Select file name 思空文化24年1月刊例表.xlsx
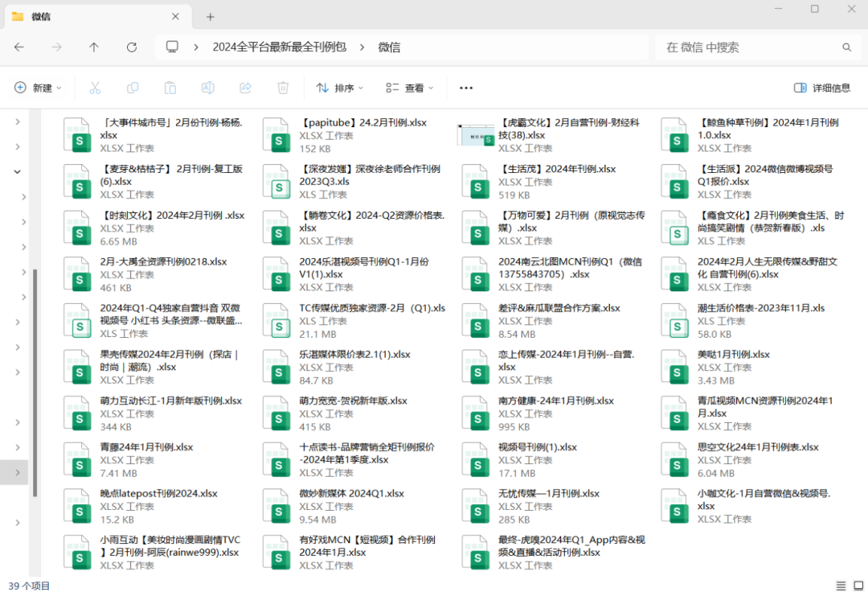The width and height of the screenshot is (868, 592). (758, 447)
